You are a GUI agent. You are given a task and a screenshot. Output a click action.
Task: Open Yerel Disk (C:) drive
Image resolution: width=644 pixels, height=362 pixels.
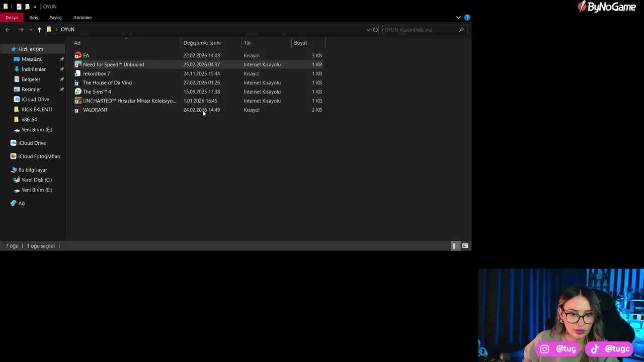coord(37,180)
